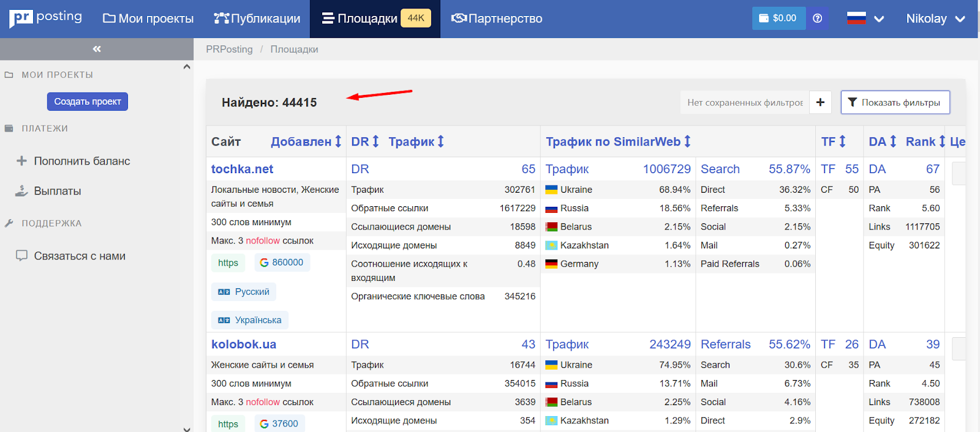The width and height of the screenshot is (980, 432).
Task: Click the Links 1117705 row
Action: click(x=904, y=226)
